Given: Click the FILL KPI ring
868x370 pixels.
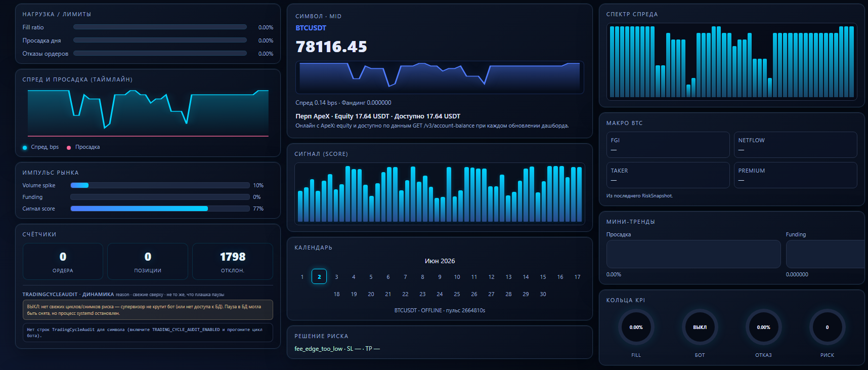Looking at the screenshot, I should coord(636,327).
